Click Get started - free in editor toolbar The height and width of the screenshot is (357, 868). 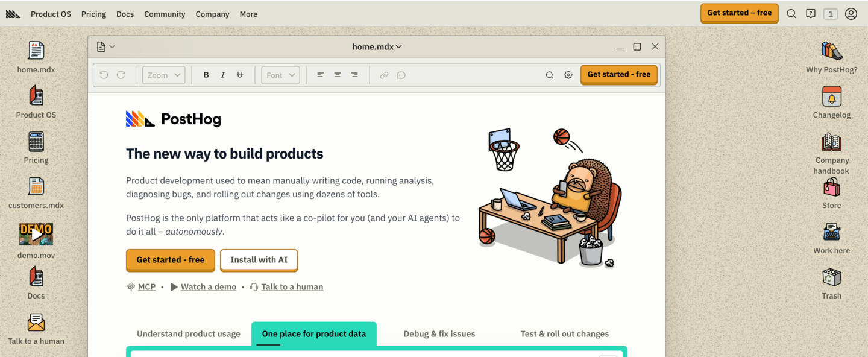point(619,75)
